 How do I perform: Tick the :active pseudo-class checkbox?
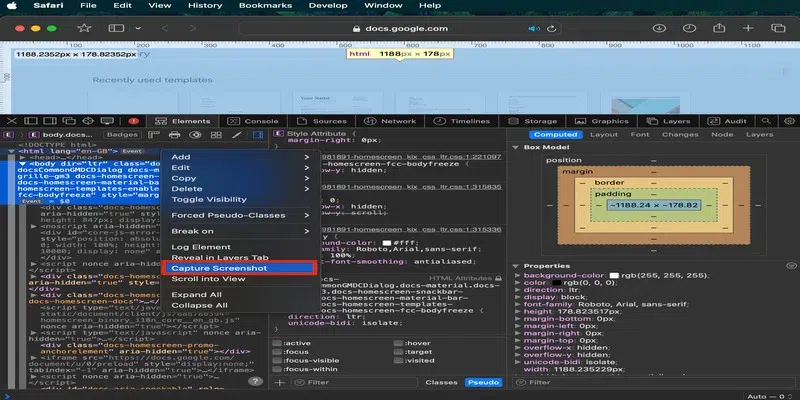point(278,343)
